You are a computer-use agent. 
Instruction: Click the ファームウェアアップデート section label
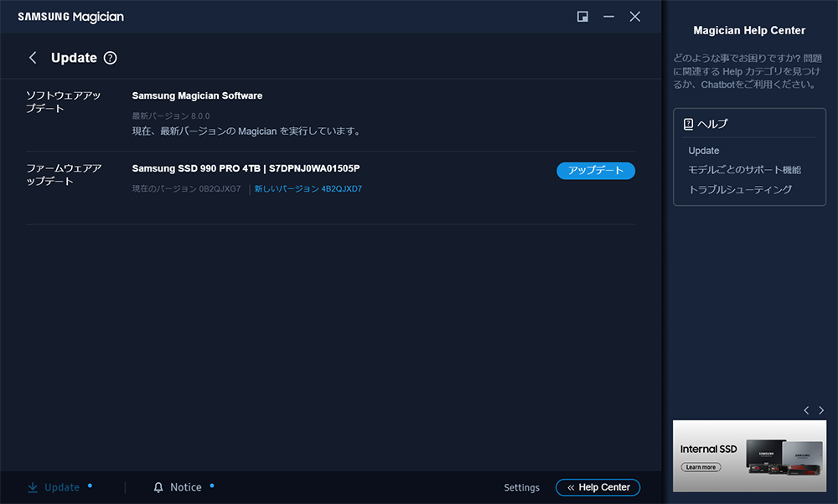(64, 175)
